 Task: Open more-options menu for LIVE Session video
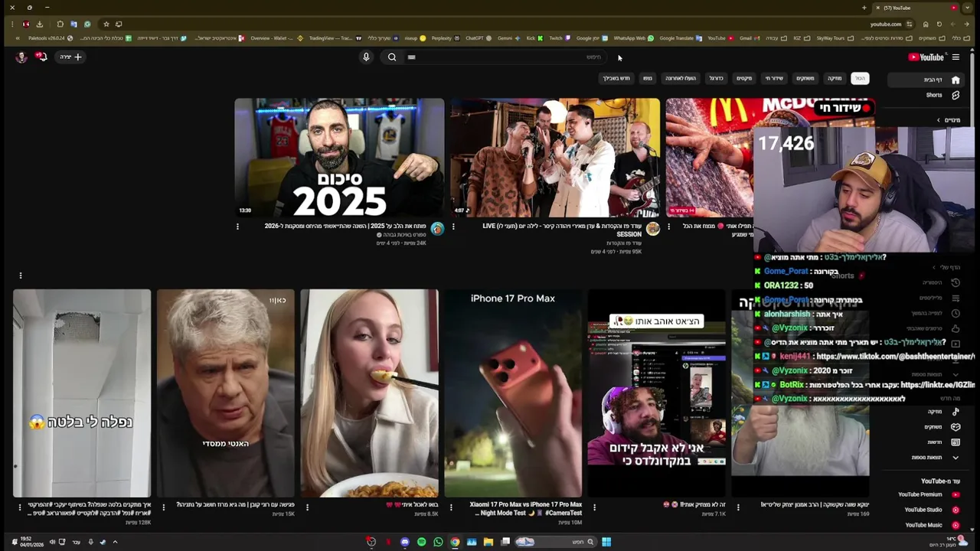pyautogui.click(x=453, y=227)
